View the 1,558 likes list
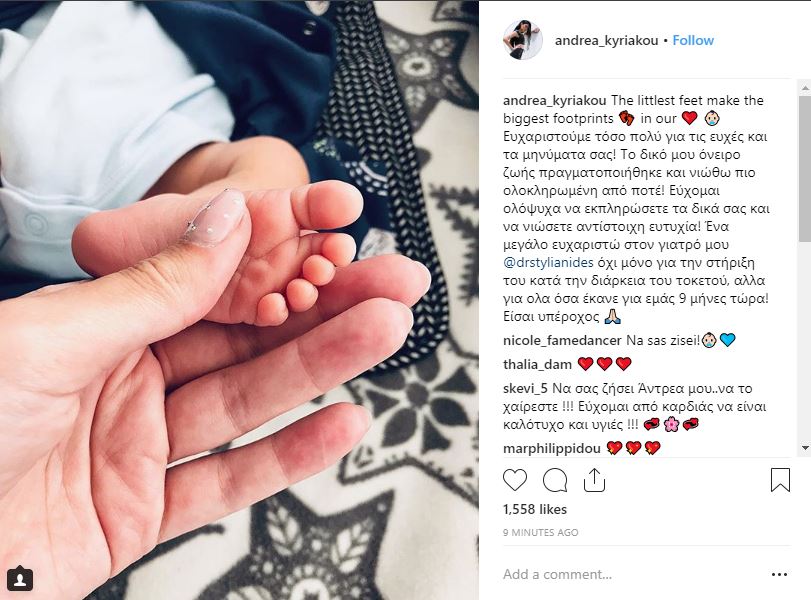Viewport: 811px width, 600px height. click(535, 509)
